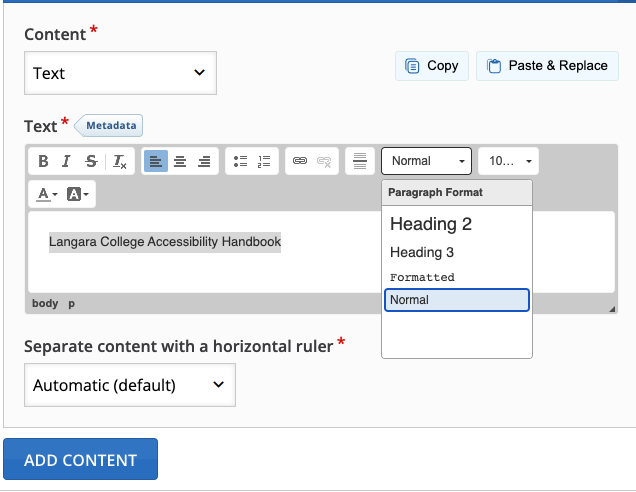Image resolution: width=636 pixels, height=492 pixels.
Task: Center align the text
Action: (180, 161)
